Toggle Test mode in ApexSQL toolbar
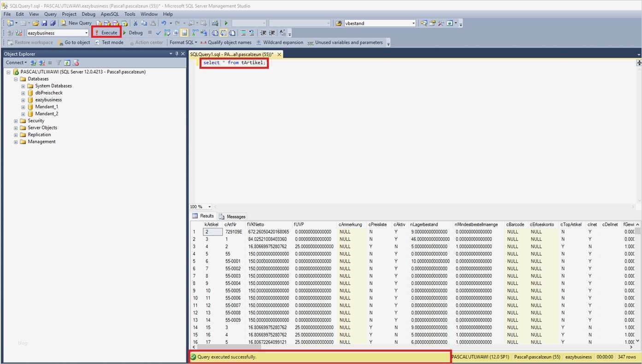Image resolution: width=642 pixels, height=364 pixels. (x=109, y=42)
